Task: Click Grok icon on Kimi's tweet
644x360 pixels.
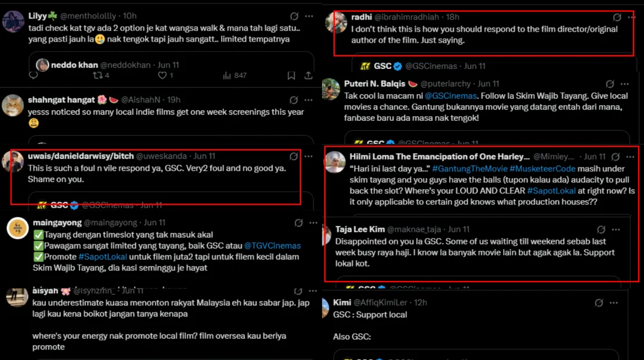Action: (599, 303)
